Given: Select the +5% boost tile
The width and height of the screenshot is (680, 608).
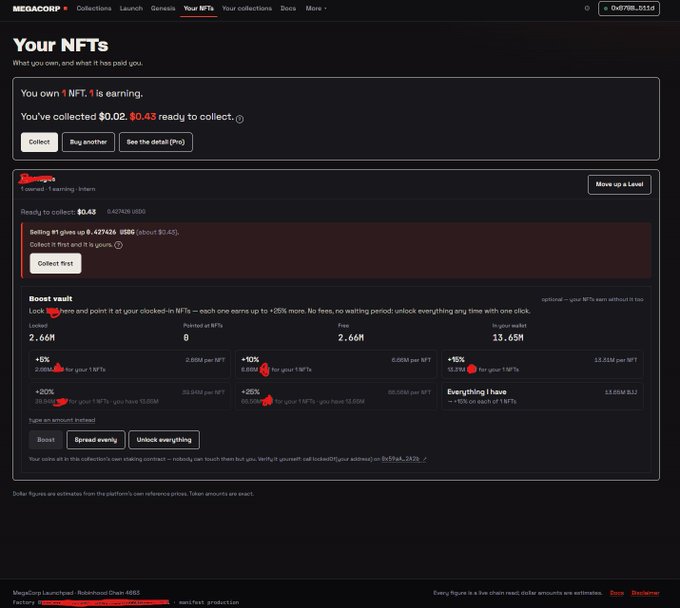Looking at the screenshot, I should (x=130, y=364).
